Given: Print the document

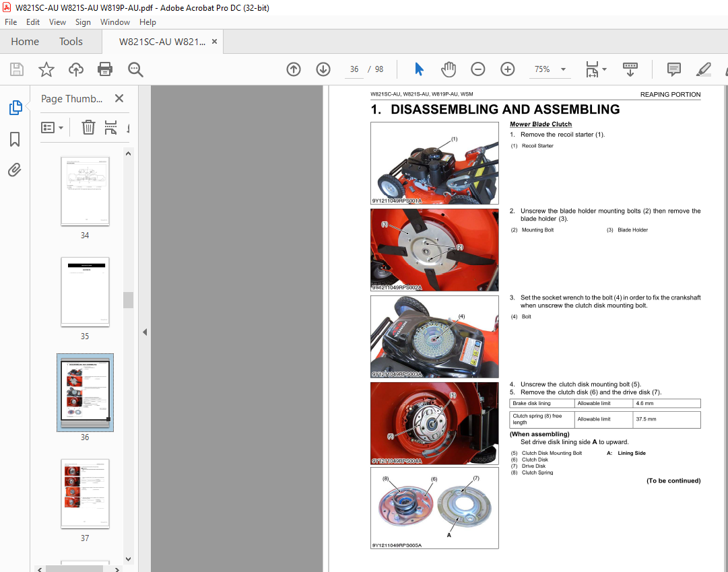Looking at the screenshot, I should [105, 69].
